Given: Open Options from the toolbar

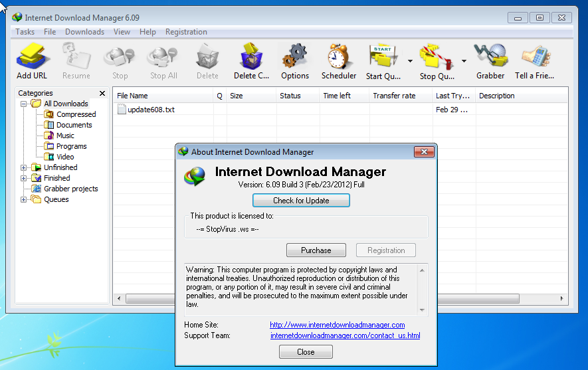Looking at the screenshot, I should (x=295, y=56).
